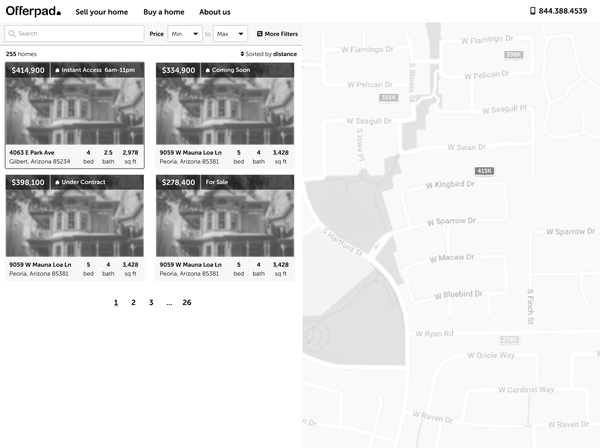
Task: Click the search magnifier icon
Action: point(12,34)
